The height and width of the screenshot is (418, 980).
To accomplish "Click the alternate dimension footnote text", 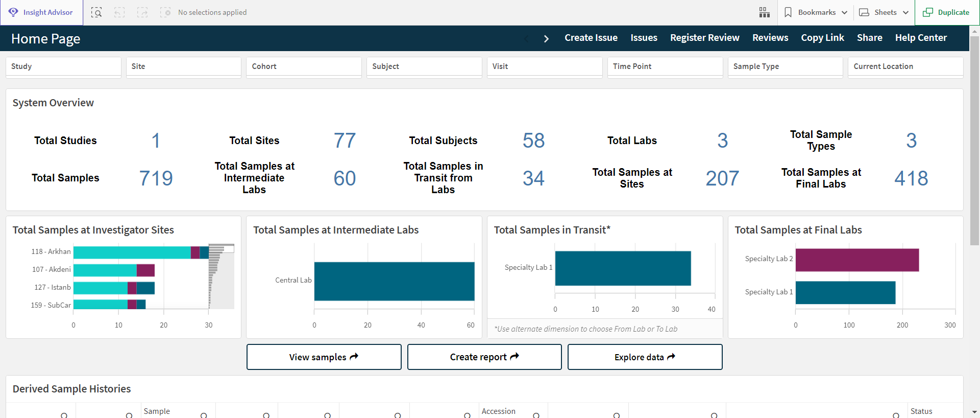I will 586,329.
